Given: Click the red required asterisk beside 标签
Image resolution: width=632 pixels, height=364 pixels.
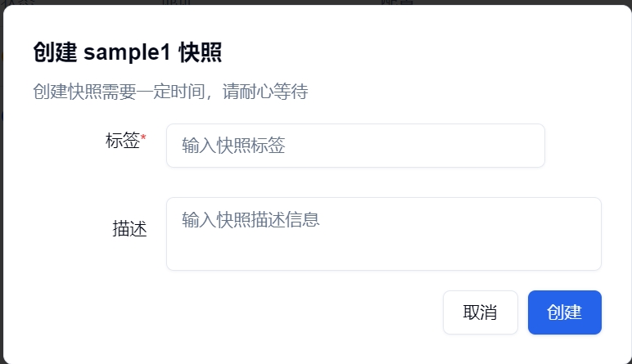Looking at the screenshot, I should [x=143, y=137].
